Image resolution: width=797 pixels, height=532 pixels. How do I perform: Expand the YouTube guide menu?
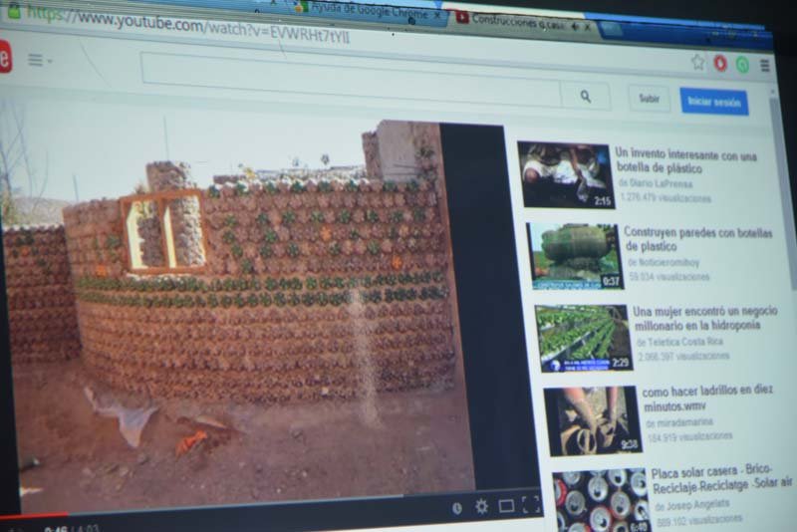click(38, 60)
